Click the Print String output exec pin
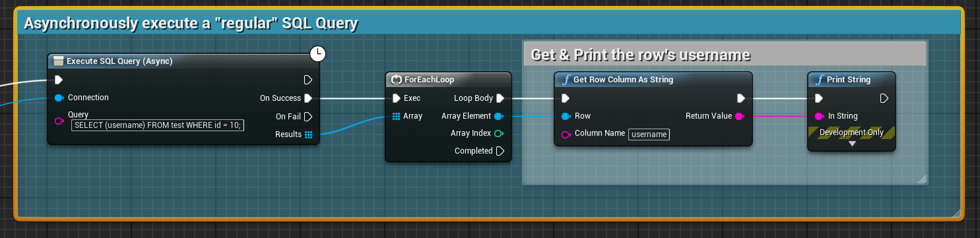Viewport: 980px width, 238px height. pos(885,98)
